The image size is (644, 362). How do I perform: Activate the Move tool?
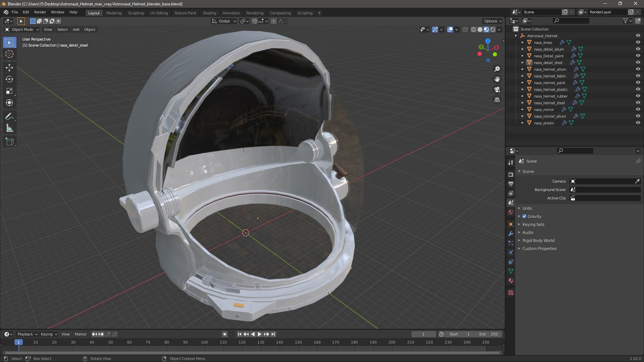tap(9, 67)
